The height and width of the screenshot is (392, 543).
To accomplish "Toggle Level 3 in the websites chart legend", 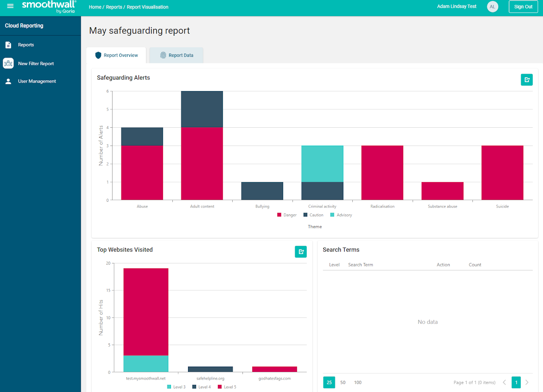I will pos(176,387).
